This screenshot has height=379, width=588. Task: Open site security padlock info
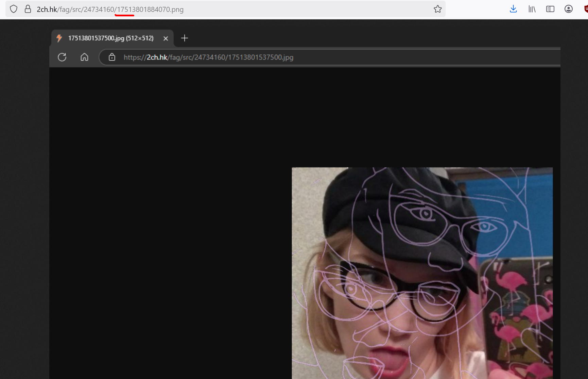28,9
